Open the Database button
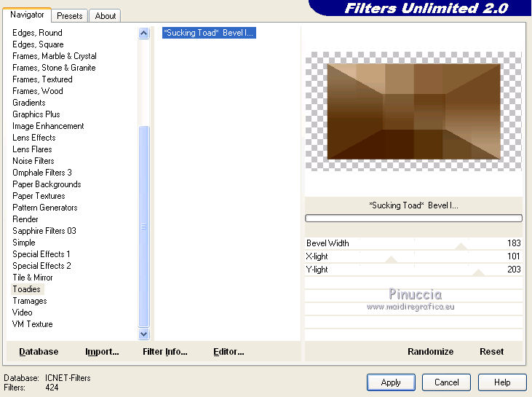This screenshot has width=532, height=397. (39, 352)
